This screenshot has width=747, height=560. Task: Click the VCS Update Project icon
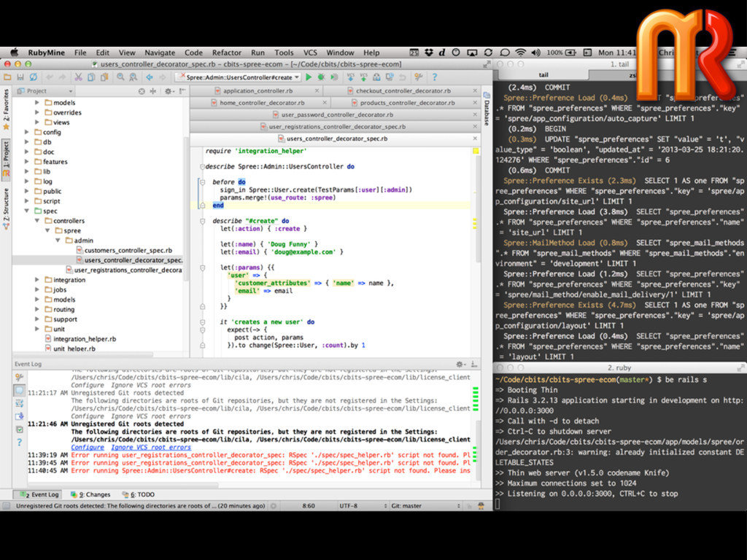351,77
